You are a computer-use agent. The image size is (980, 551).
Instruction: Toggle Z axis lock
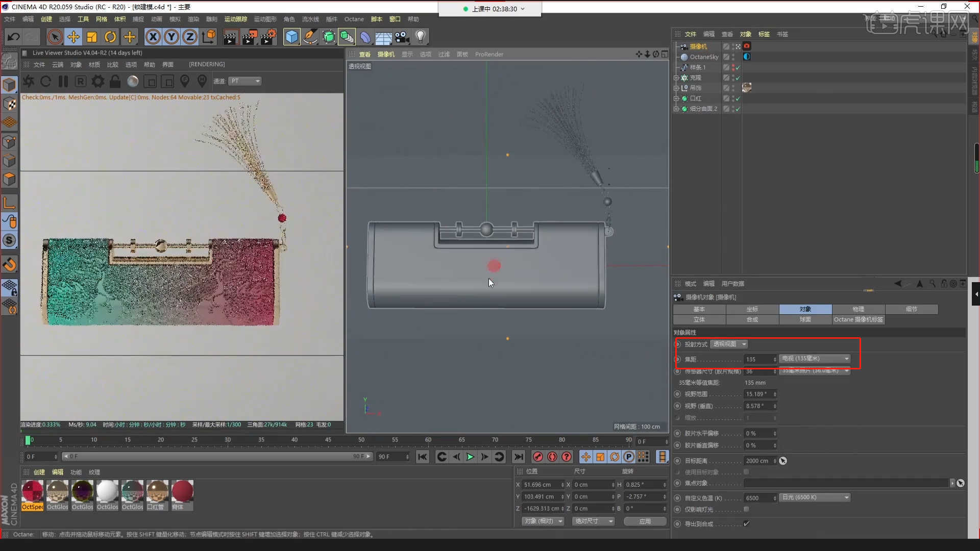point(190,37)
